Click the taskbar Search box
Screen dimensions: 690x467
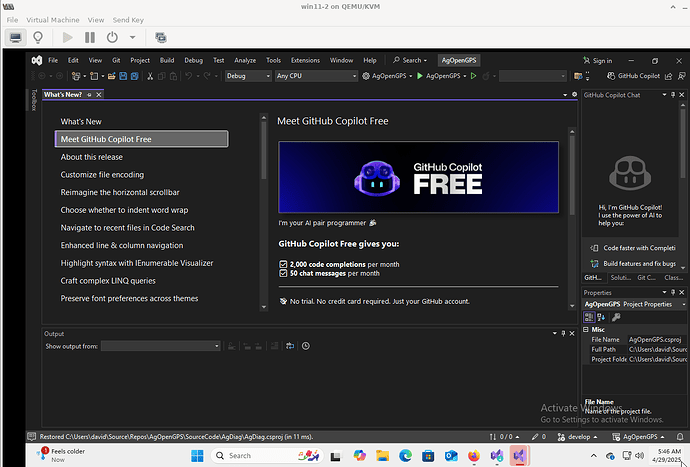(x=267, y=456)
